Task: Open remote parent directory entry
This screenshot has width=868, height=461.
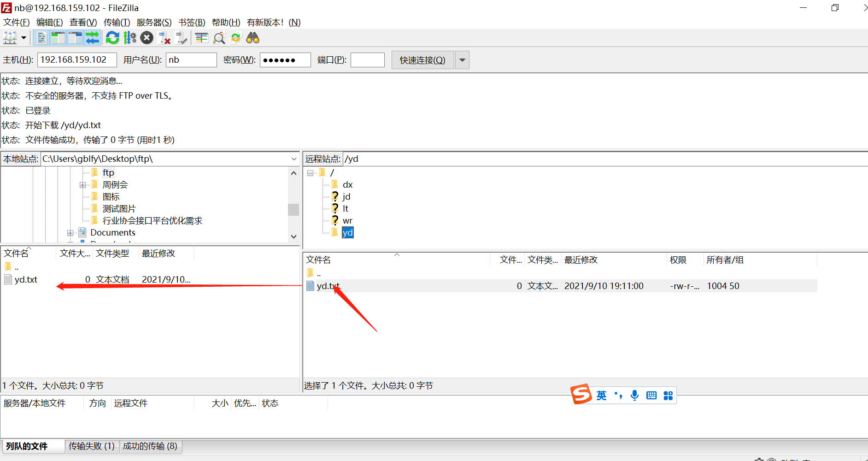Action: (x=319, y=273)
